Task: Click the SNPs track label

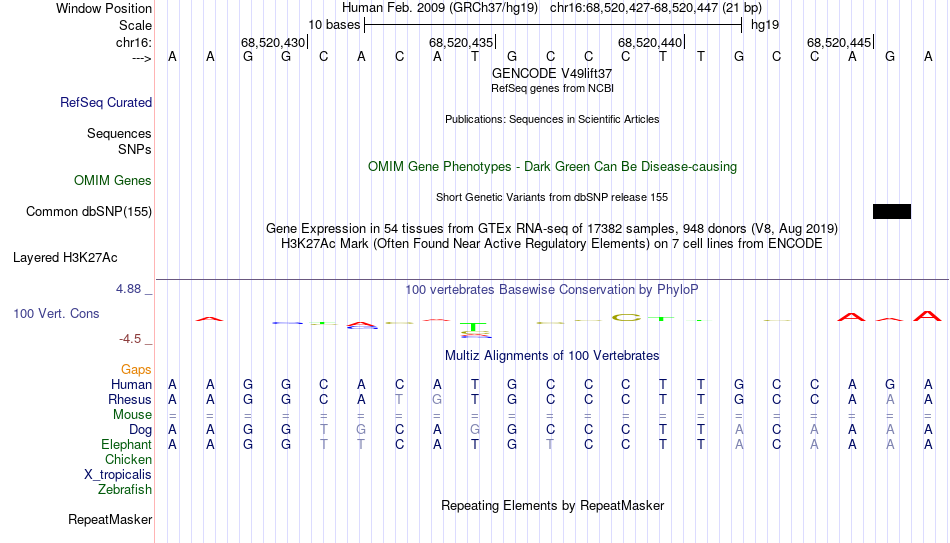Action: [x=135, y=149]
